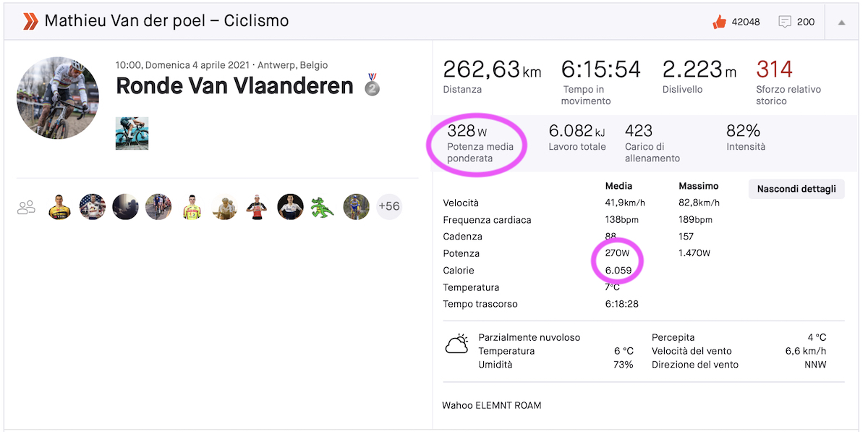Viewport: 868px width, 432px height.
Task: Click the Wahoo ELEMNT ROAM device label
Action: coord(491,405)
